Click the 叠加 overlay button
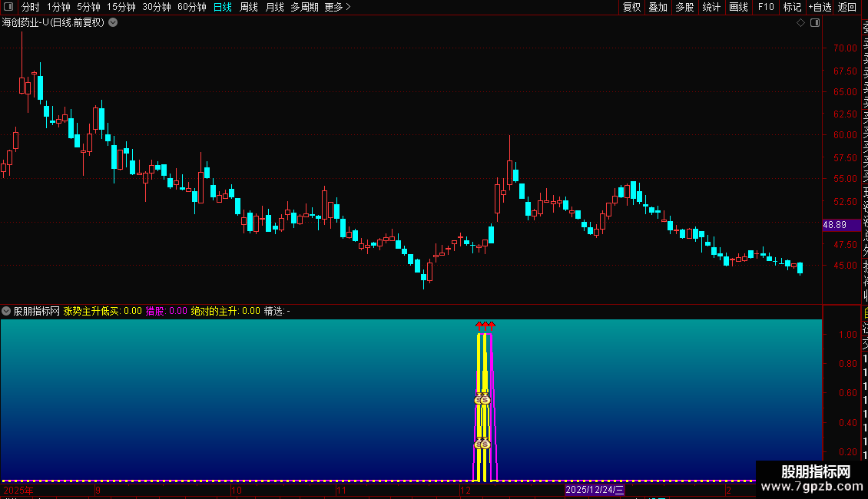Image resolution: width=868 pixels, height=499 pixels. click(658, 7)
